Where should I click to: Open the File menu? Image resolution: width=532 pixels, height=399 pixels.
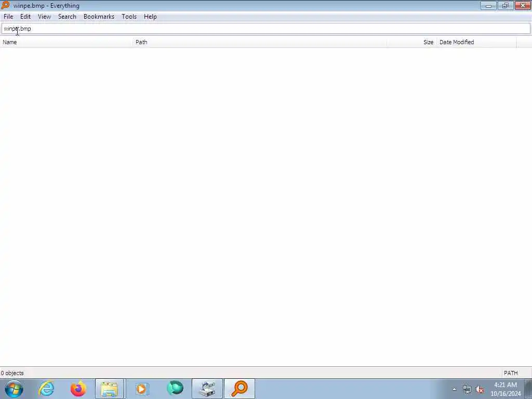(x=8, y=17)
